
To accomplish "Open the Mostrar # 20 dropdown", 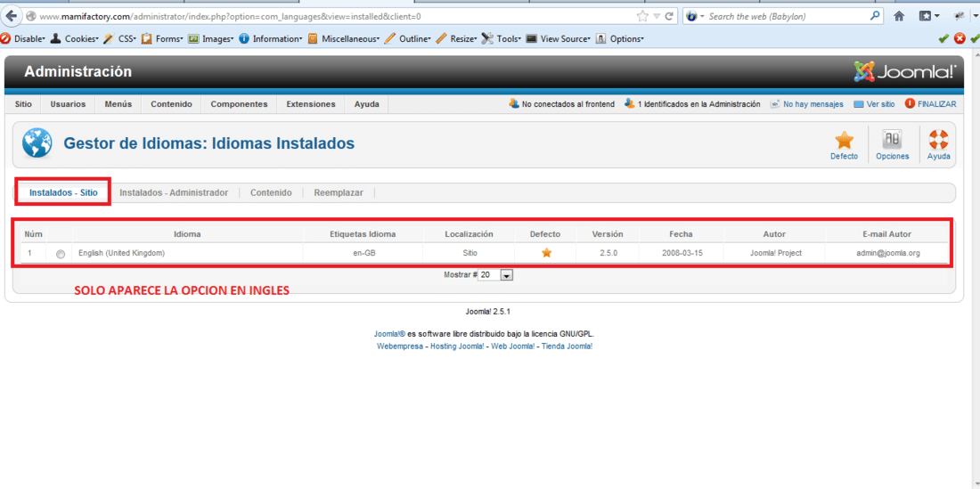I will pos(495,275).
